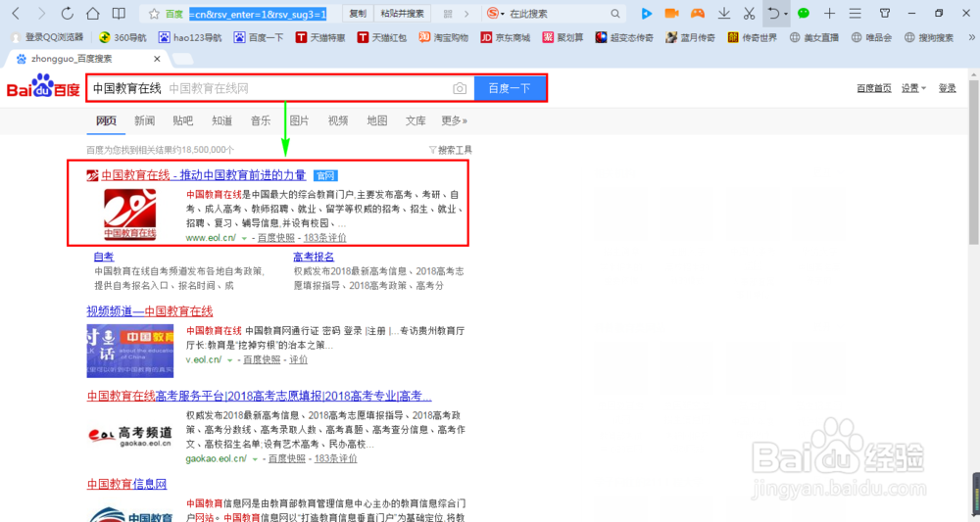Open the 自考 sub-link
The height and width of the screenshot is (522, 980).
104,257
